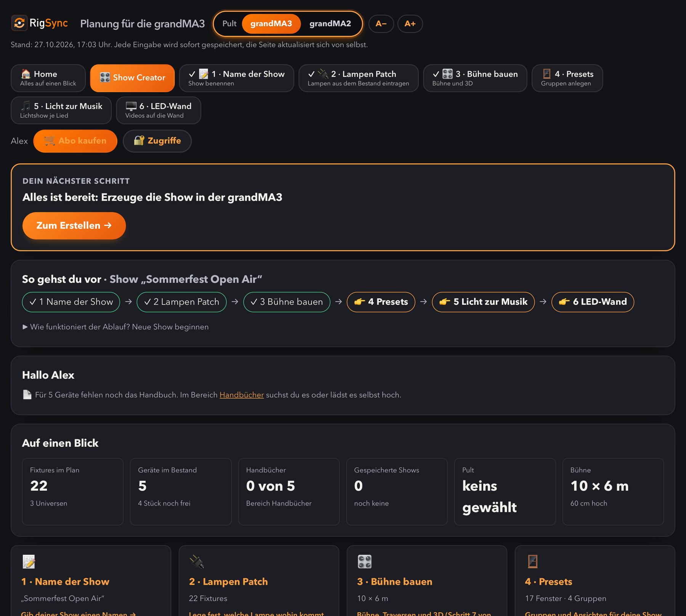
Task: Follow the Handbücher link
Action: [242, 395]
